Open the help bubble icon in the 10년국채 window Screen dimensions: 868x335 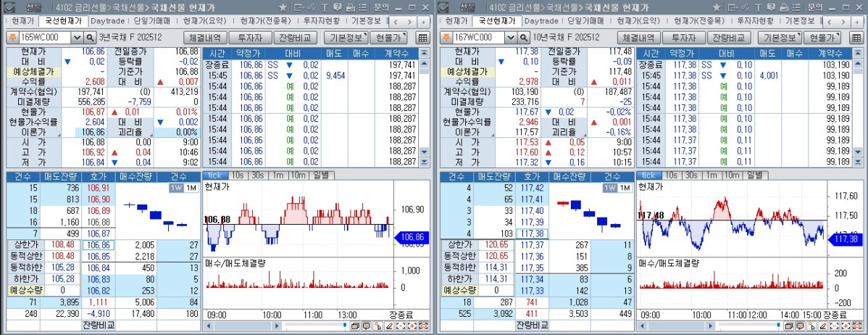[x=771, y=8]
